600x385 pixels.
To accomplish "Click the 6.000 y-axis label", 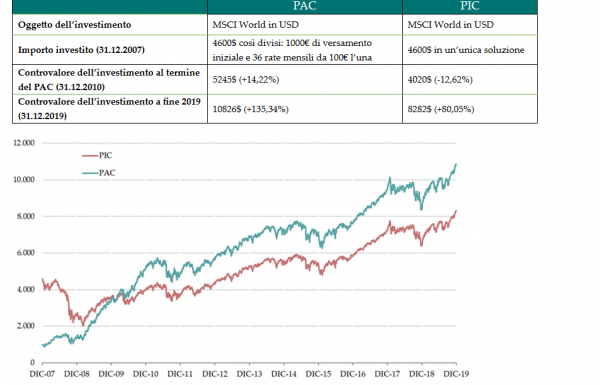I will (26, 253).
